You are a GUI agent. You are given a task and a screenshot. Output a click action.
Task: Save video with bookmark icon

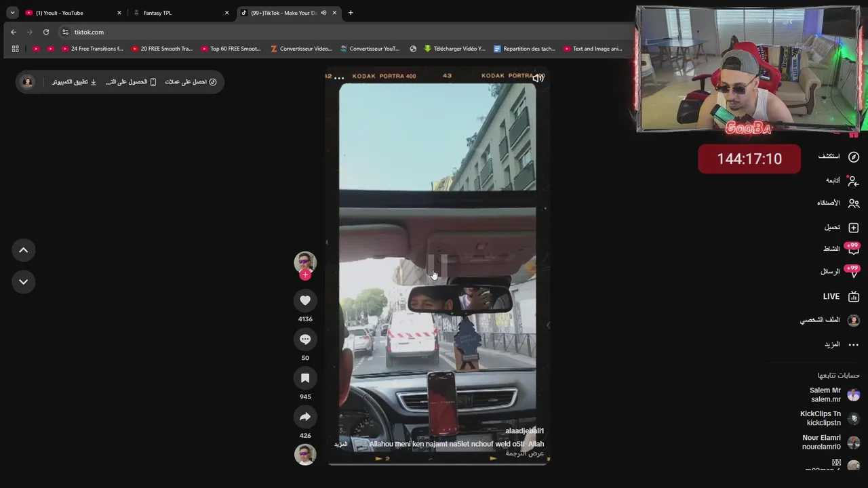(x=305, y=378)
